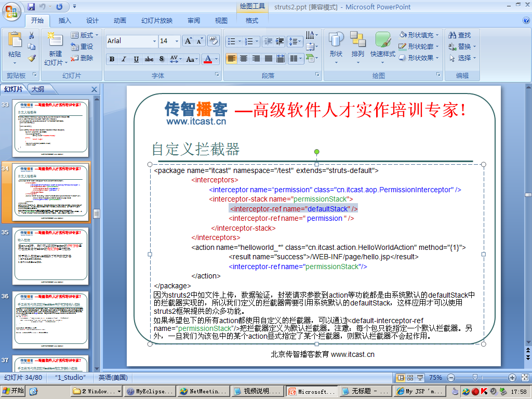Click Replace in the editing group
The height and width of the screenshot is (399, 532).
pos(462,46)
